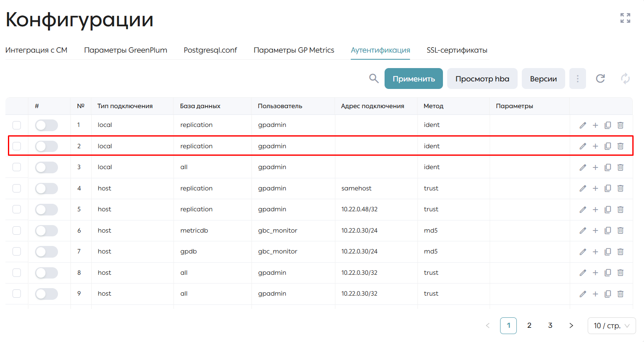Add a rule after row 7 with plus icon
Viewport: 644px width, 342px height.
point(595,252)
